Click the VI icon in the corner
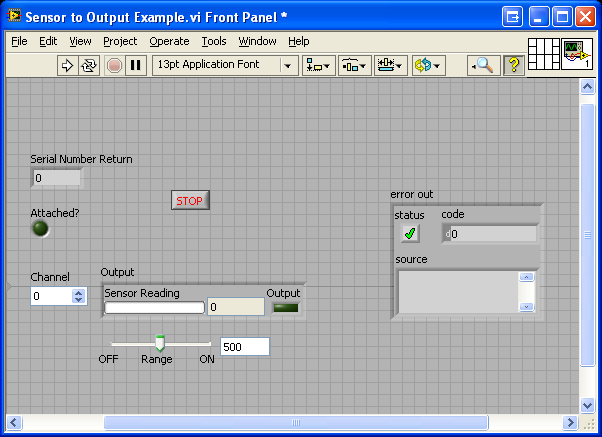The height and width of the screenshot is (437, 602). tap(577, 54)
